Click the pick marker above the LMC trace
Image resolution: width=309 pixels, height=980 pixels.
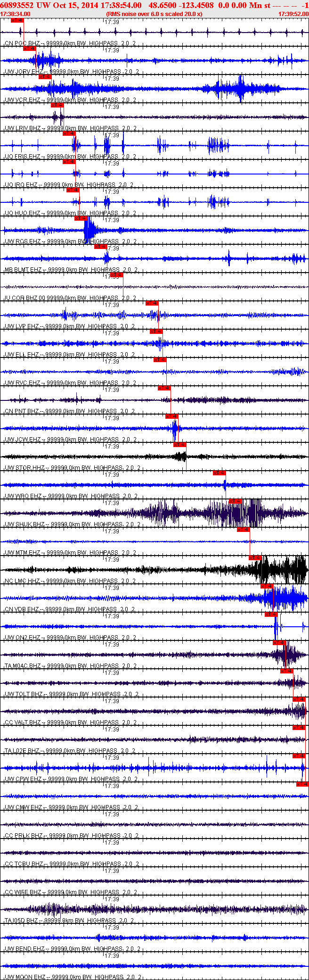255,558
